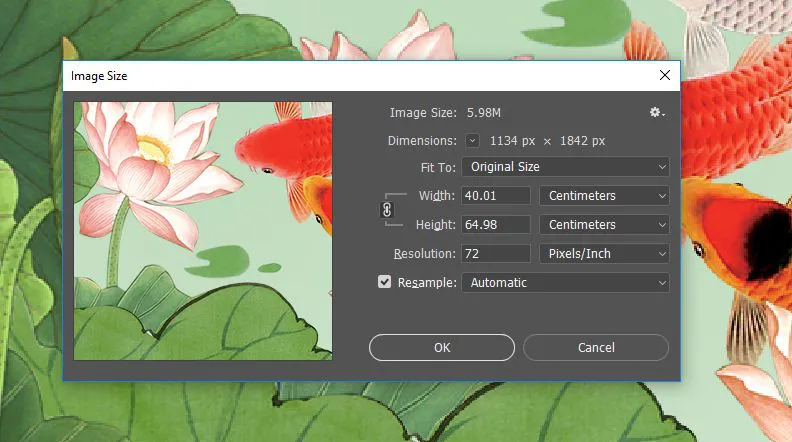Viewport: 792px width, 442px height.
Task: Change the Height unit from Centimeters
Action: (x=604, y=224)
